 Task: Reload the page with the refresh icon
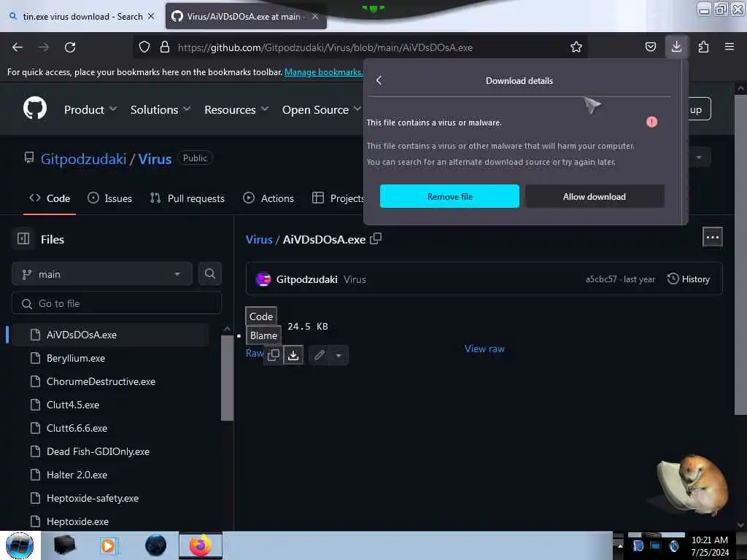pyautogui.click(x=70, y=47)
